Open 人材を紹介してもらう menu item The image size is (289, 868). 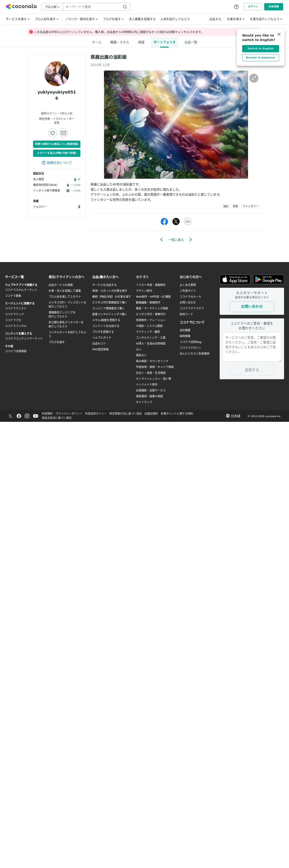[175, 19]
